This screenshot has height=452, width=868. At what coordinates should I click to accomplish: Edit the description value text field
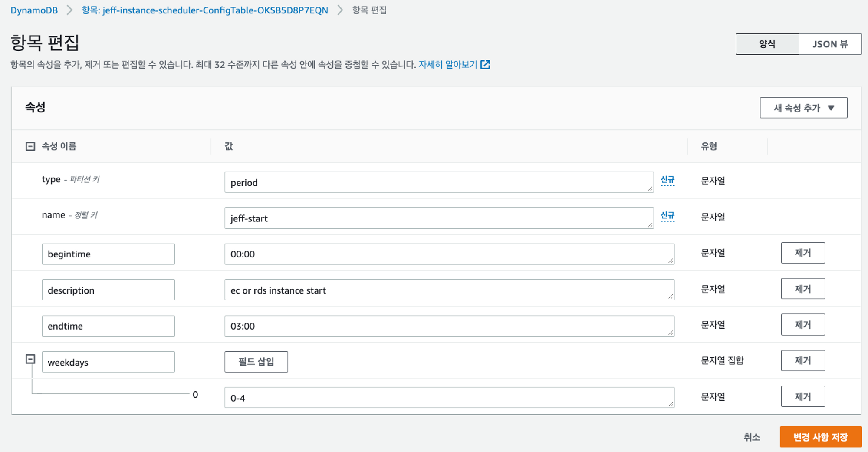pos(449,290)
